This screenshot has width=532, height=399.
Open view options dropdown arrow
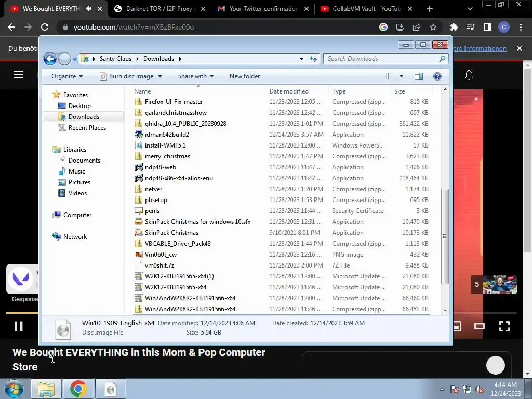tap(401, 76)
